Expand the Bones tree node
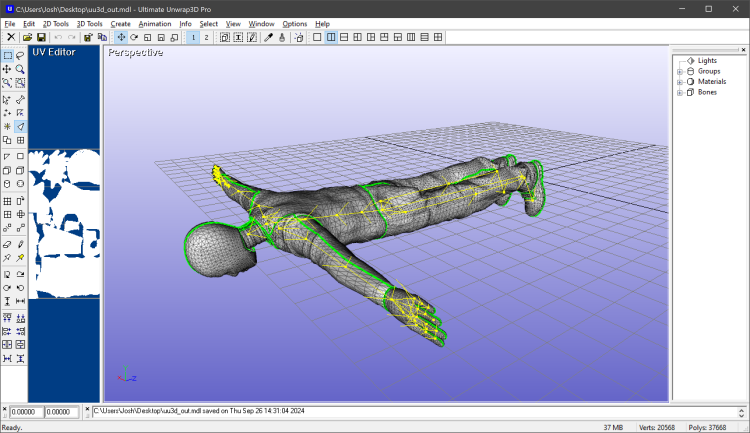This screenshot has height=433, width=750. click(680, 93)
